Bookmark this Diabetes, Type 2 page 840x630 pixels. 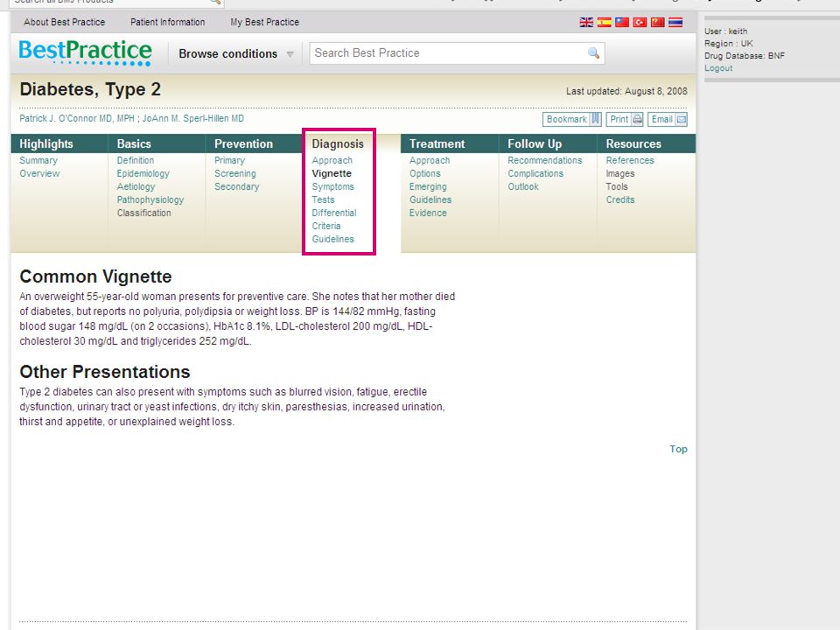pos(571,119)
